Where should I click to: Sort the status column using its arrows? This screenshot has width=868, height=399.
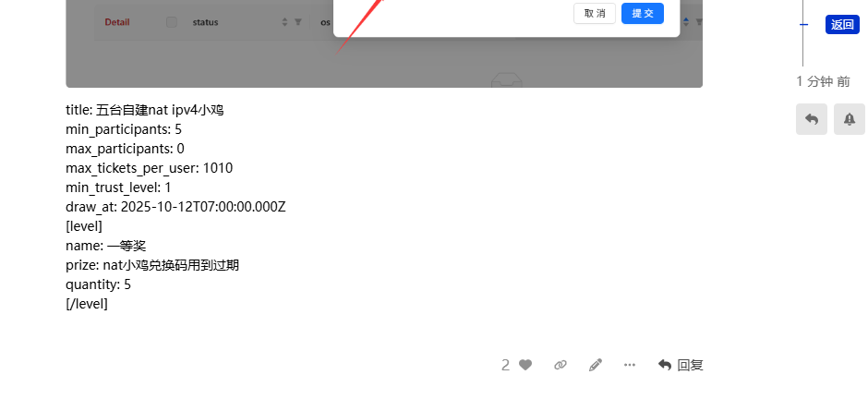tap(284, 22)
